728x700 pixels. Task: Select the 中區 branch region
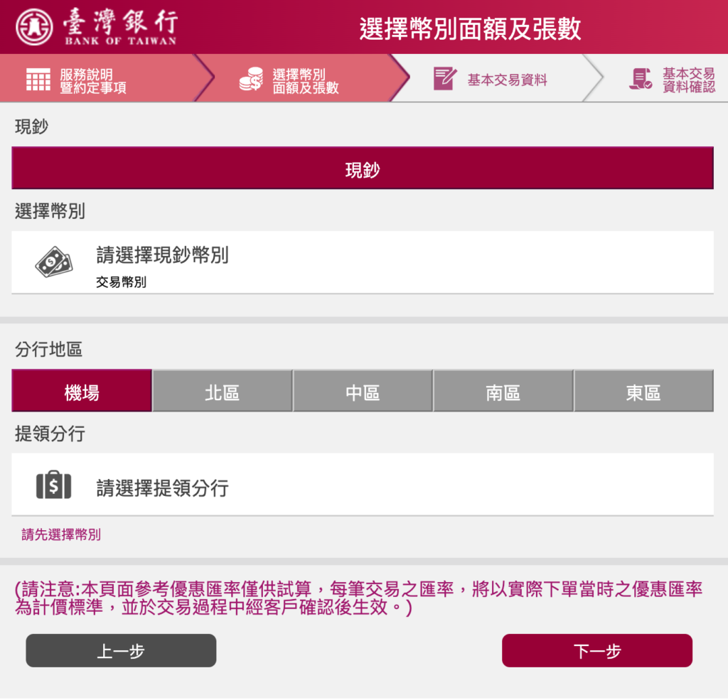point(363,392)
